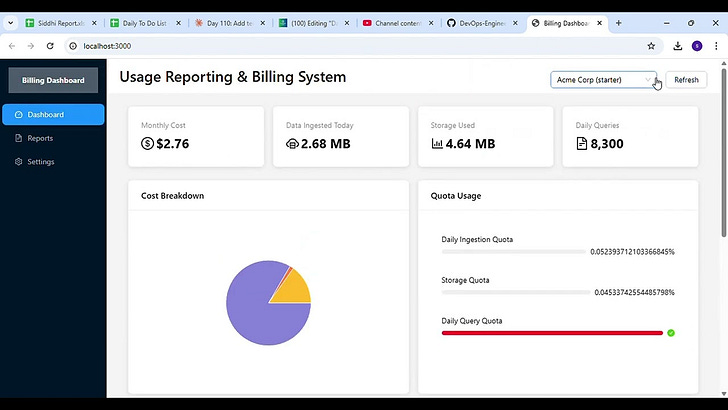Click the green check icon on Daily Query Quota
This screenshot has height=410, width=728.
[x=671, y=333]
